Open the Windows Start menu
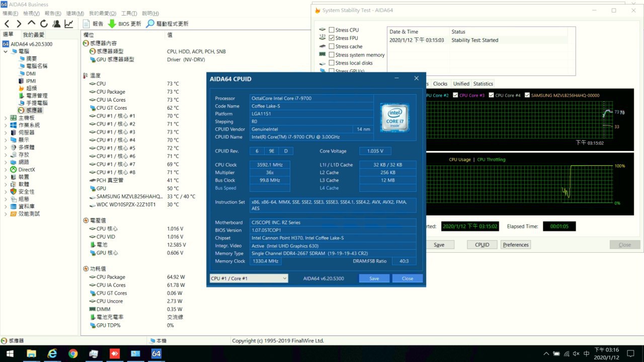The width and height of the screenshot is (644, 362). [x=10, y=353]
